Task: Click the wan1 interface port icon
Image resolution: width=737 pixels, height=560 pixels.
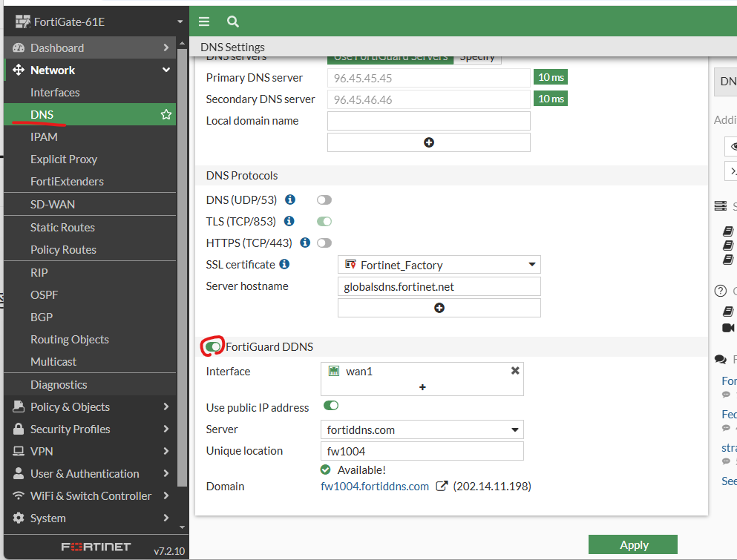Action: point(334,371)
